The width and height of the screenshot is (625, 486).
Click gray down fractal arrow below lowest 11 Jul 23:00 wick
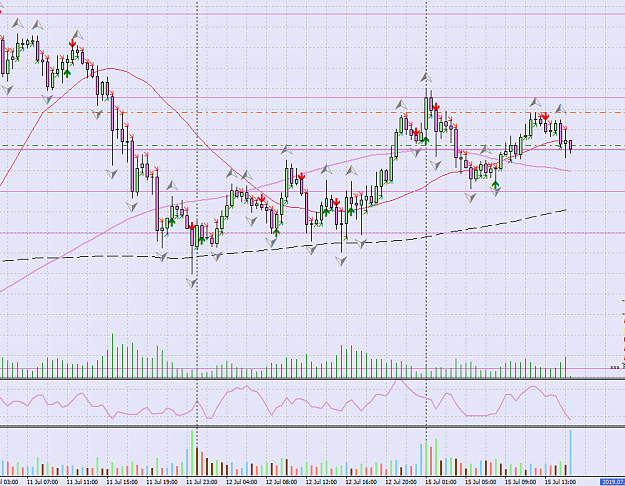[x=192, y=283]
